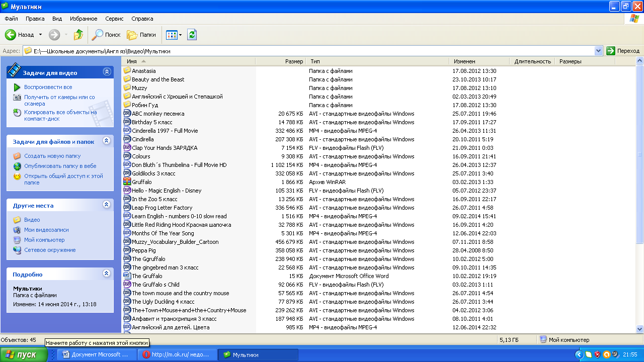Screen dimensions: 644x362
Task: Click the Воспроизвести все link
Action: point(48,87)
